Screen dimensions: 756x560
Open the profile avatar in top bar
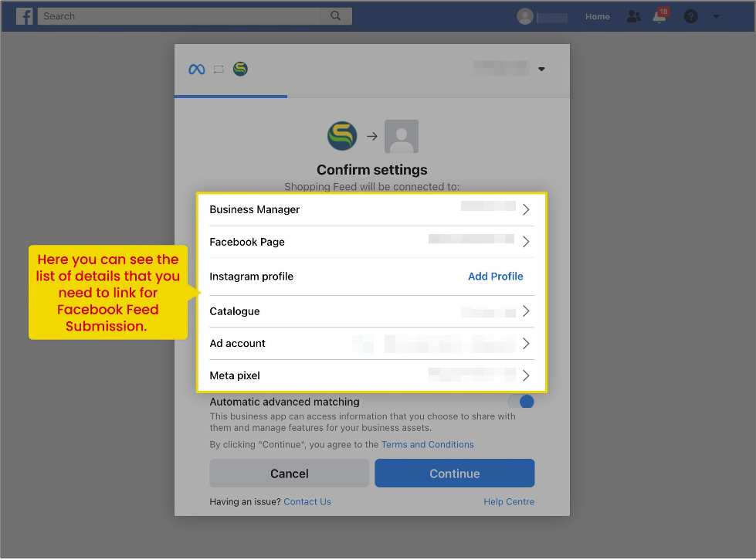(525, 16)
